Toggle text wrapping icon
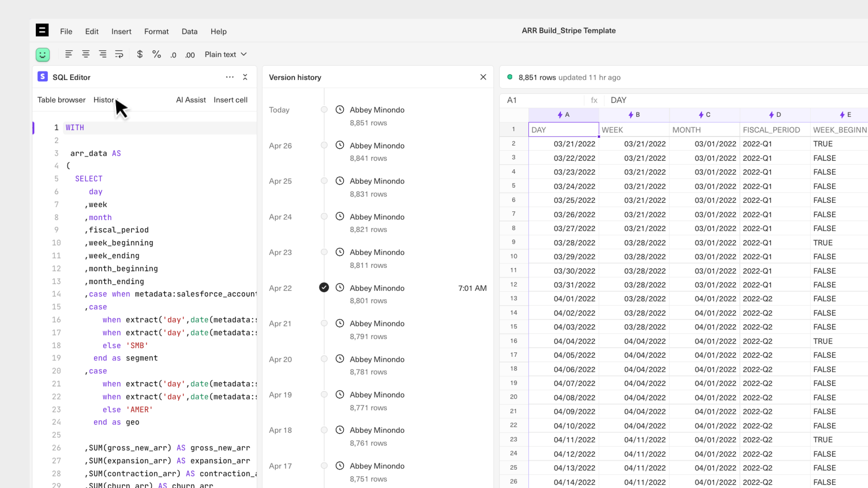 [x=119, y=54]
